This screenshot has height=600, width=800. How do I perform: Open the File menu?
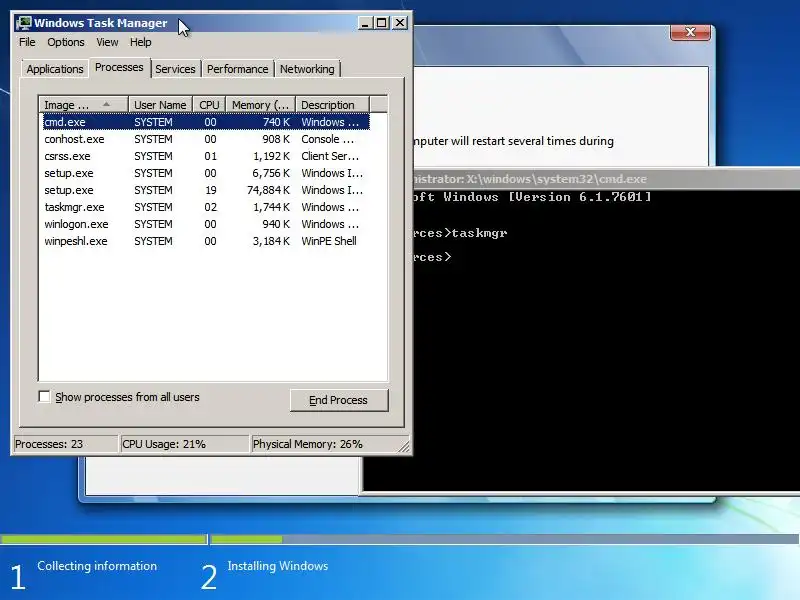click(x=27, y=42)
